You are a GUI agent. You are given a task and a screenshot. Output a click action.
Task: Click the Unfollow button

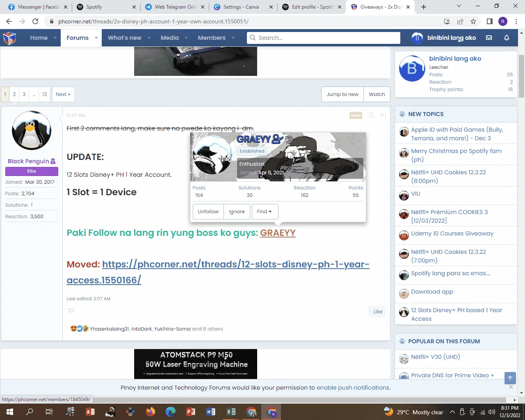click(208, 212)
